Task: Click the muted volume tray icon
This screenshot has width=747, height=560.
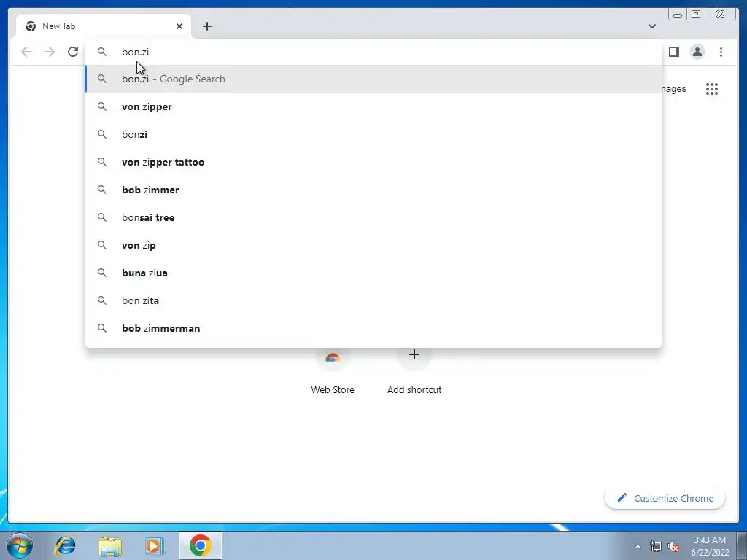Action: [x=673, y=546]
